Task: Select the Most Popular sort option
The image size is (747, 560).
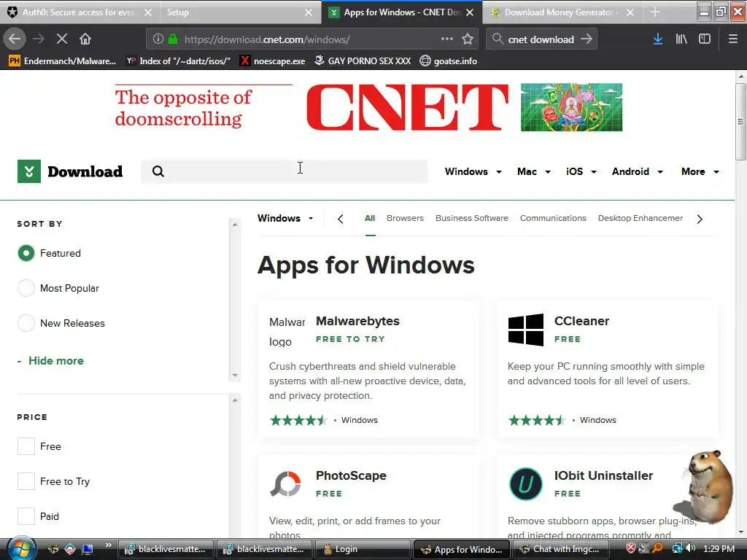Action: [26, 288]
